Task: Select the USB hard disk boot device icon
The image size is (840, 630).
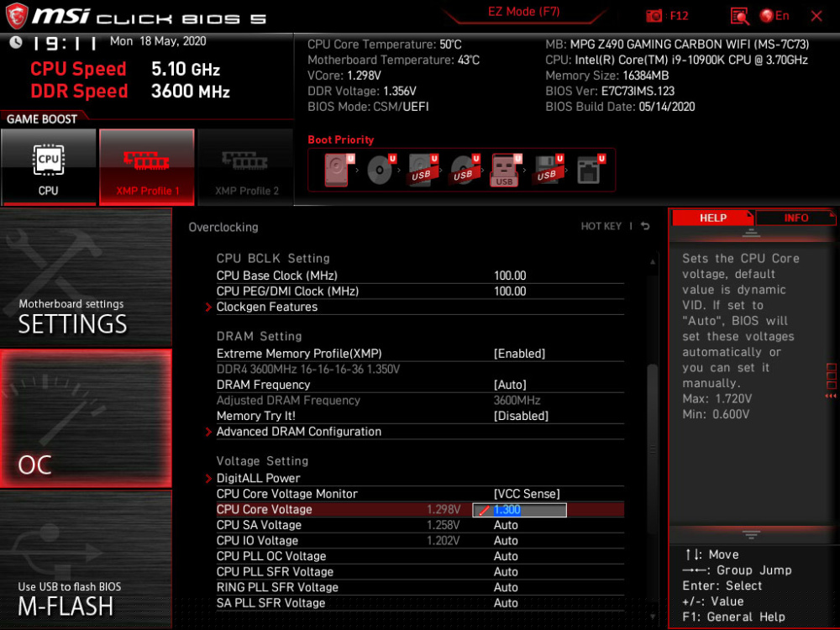Action: pos(423,170)
